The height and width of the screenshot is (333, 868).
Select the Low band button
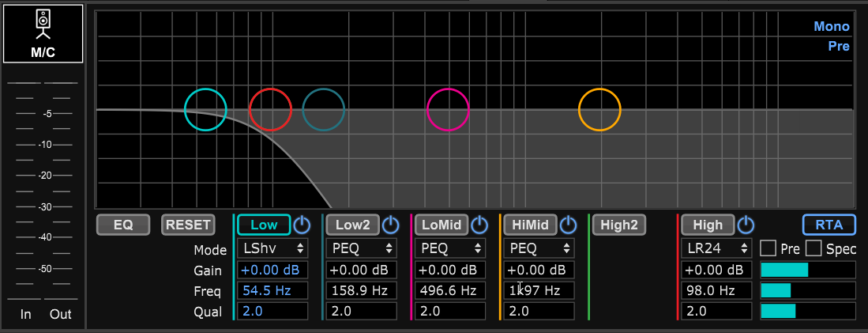tap(264, 225)
